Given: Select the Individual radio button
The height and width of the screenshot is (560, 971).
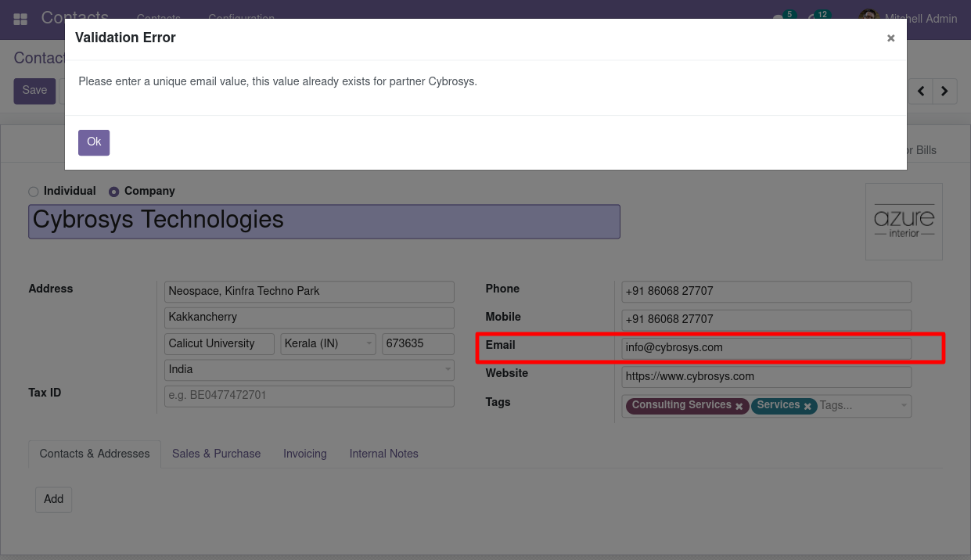Looking at the screenshot, I should (33, 192).
